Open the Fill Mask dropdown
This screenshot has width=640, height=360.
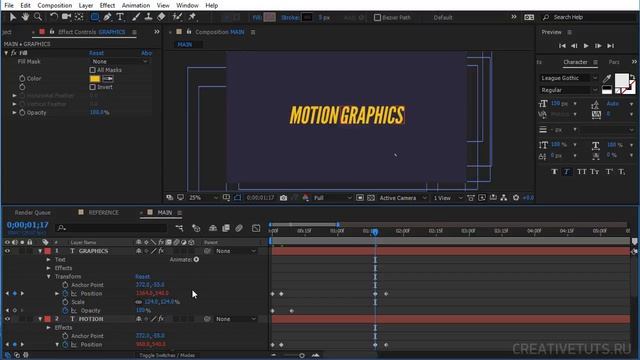[x=119, y=62]
